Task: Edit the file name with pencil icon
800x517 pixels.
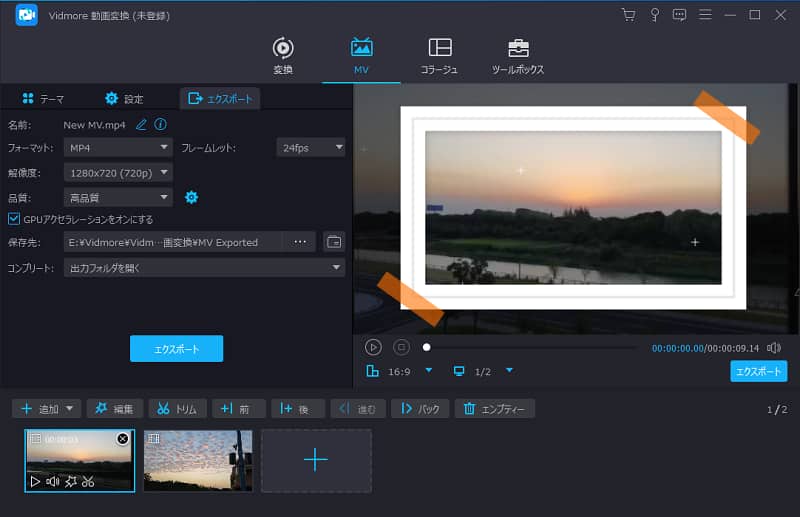Action: 141,125
